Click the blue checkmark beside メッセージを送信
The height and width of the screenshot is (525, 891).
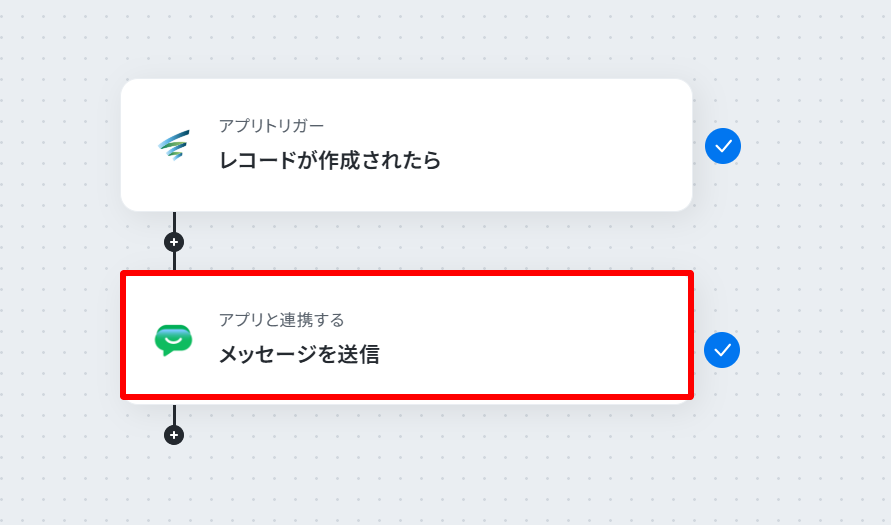point(722,350)
